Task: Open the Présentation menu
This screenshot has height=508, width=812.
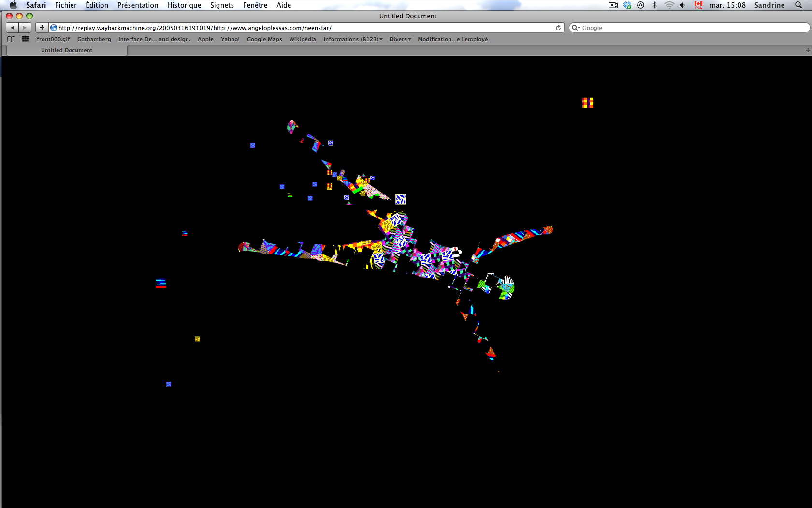Action: (138, 5)
